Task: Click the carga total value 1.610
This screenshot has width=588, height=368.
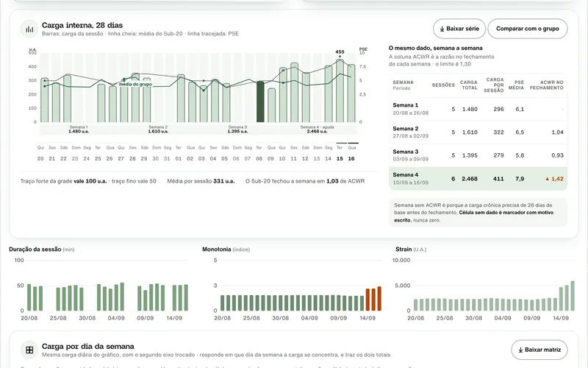Action: pyautogui.click(x=470, y=132)
